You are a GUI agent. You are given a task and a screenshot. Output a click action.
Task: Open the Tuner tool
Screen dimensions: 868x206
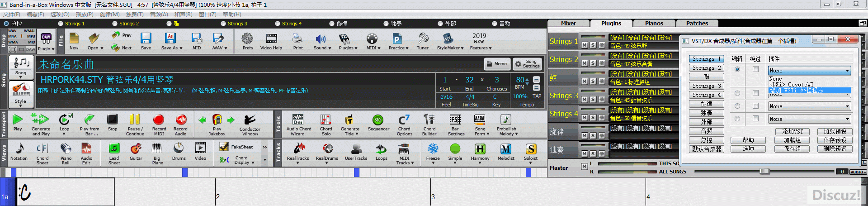coord(423,41)
